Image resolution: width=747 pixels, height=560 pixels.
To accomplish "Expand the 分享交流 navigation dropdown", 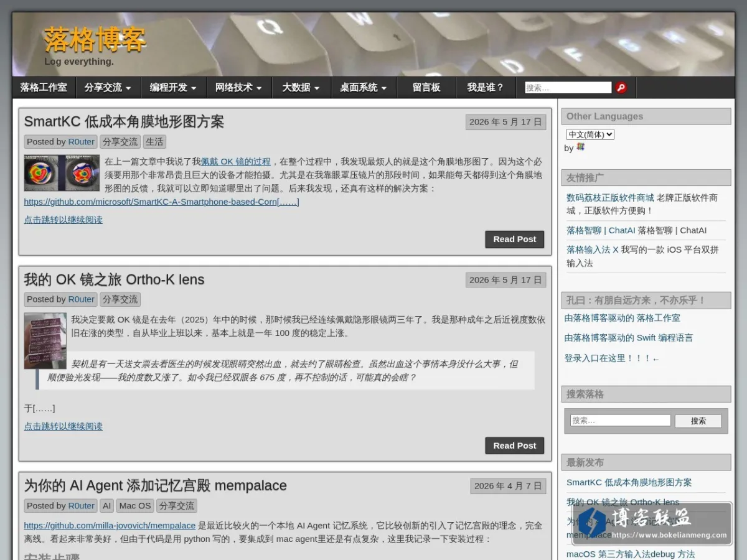I will click(108, 88).
